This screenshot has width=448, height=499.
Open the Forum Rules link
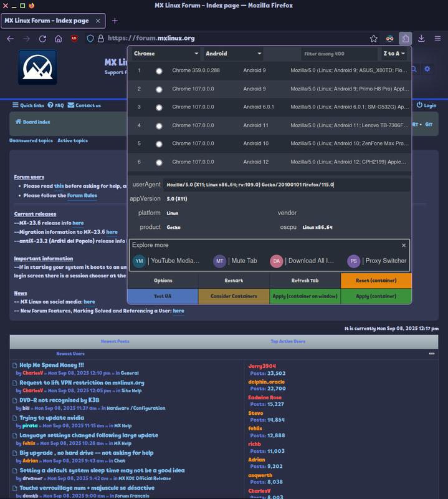(x=82, y=196)
